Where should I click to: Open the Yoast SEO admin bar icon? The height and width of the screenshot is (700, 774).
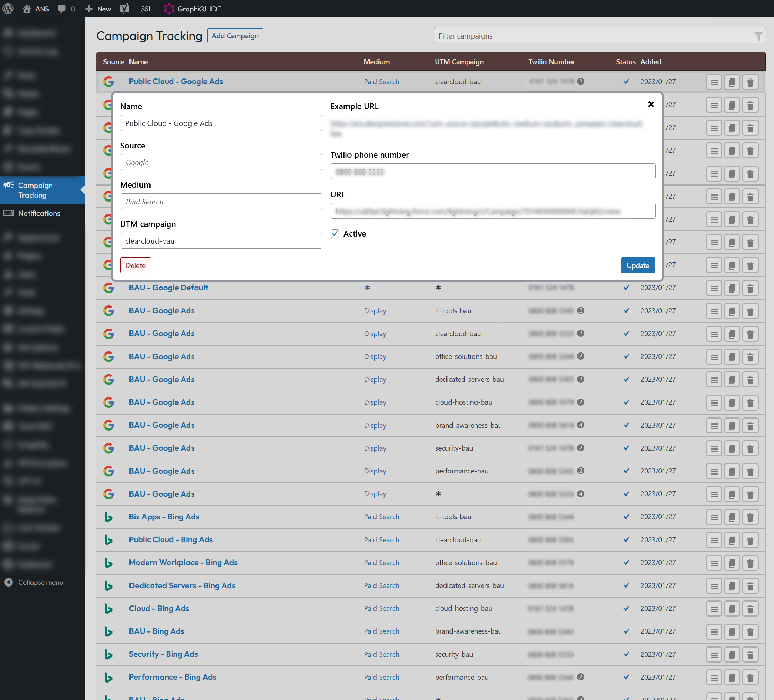(124, 9)
